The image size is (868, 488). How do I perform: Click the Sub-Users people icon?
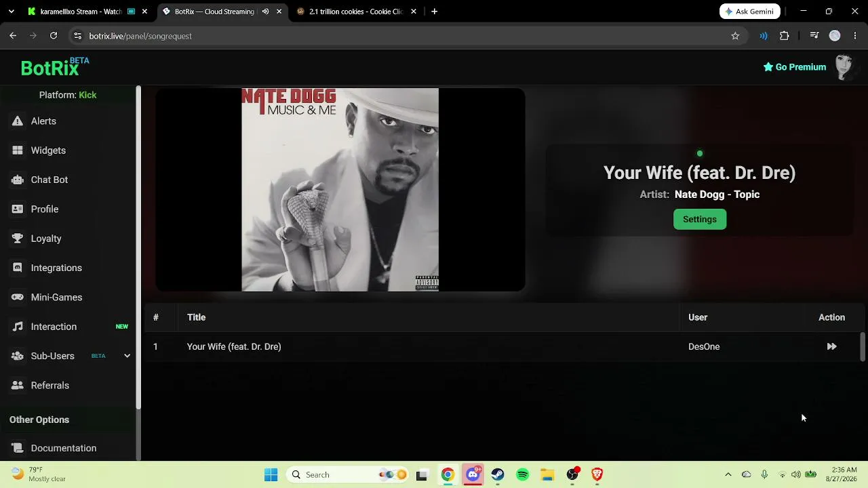click(x=18, y=356)
